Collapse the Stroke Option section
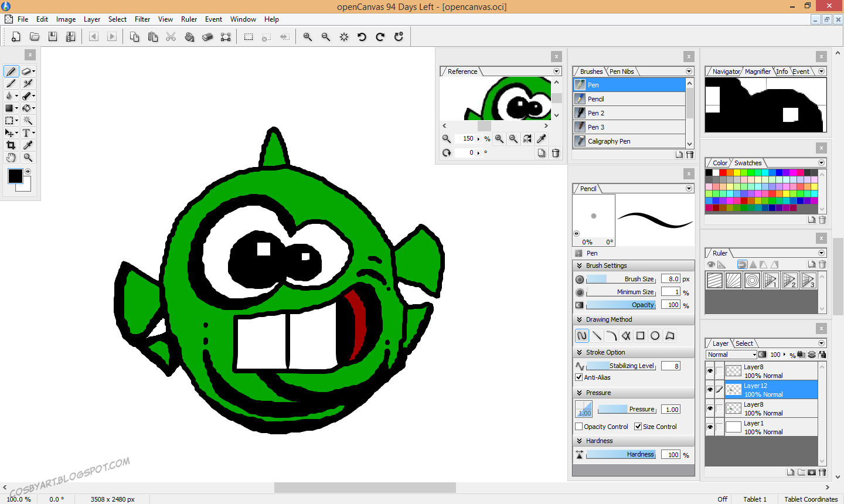Viewport: 844px width, 504px height. [x=580, y=352]
